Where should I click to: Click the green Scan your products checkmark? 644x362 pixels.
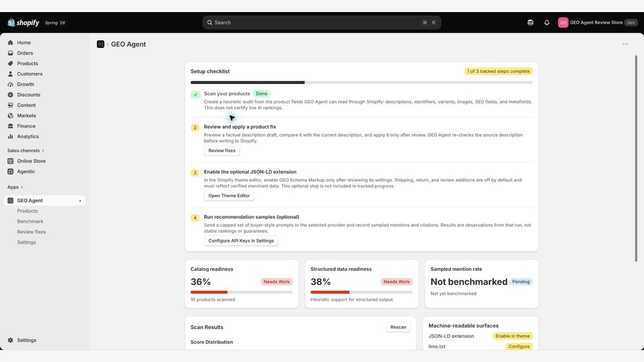click(x=195, y=95)
